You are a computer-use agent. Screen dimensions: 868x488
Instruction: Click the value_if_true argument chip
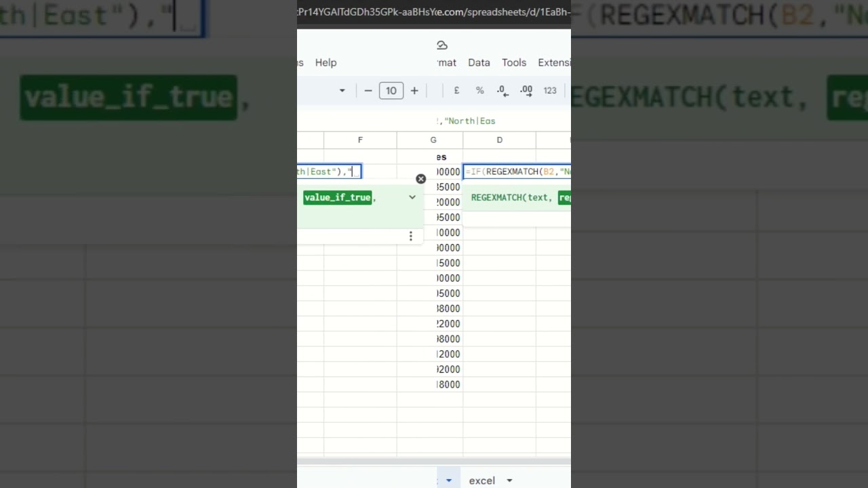coord(338,197)
